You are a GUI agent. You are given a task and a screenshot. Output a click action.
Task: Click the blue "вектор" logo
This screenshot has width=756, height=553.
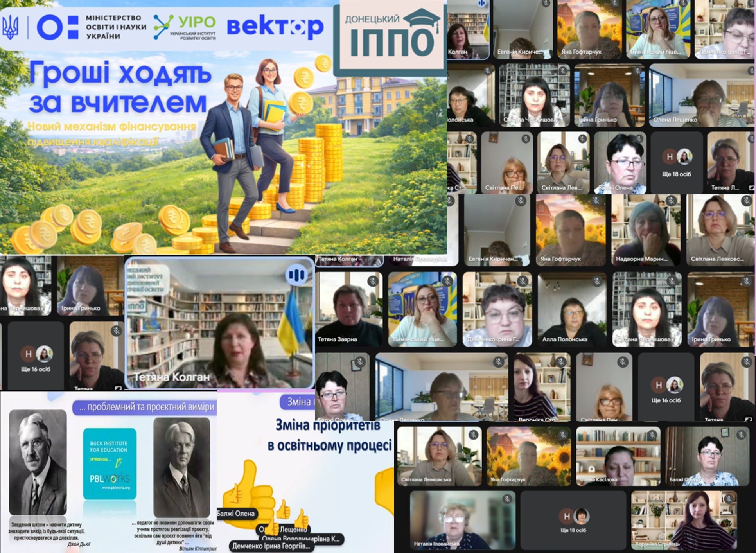275,27
